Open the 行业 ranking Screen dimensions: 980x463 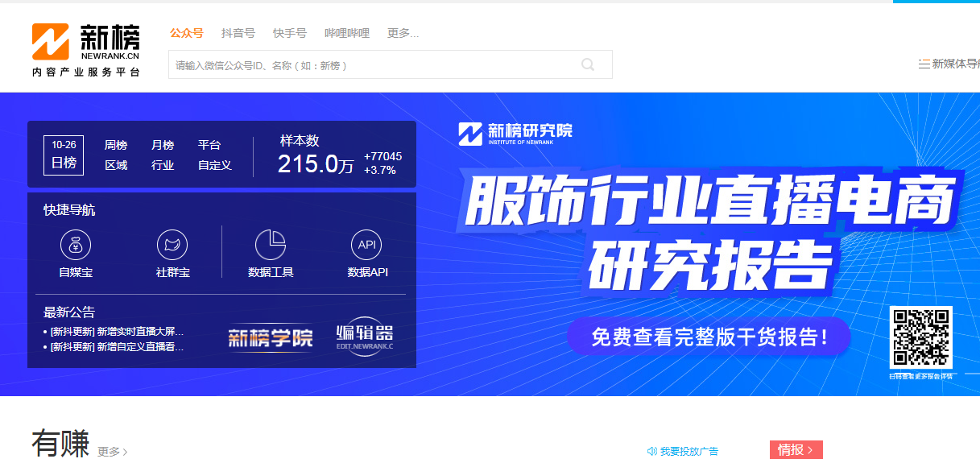pos(163,165)
